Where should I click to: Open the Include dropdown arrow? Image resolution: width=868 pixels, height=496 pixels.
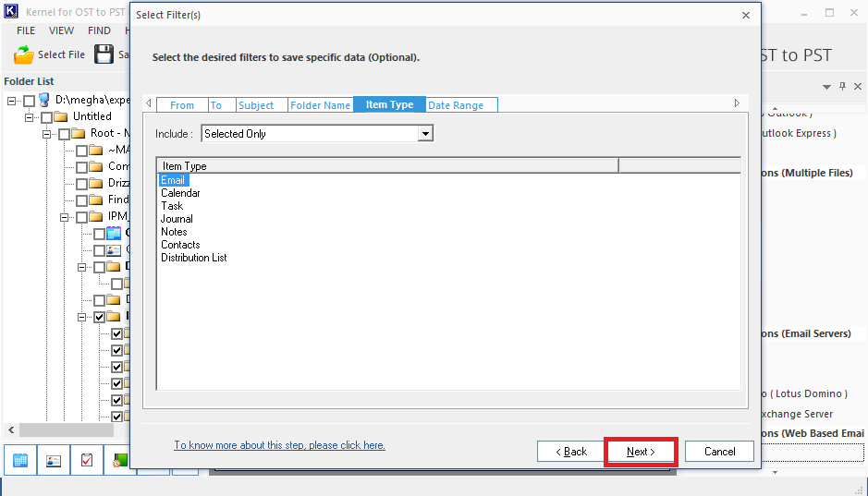(x=425, y=134)
